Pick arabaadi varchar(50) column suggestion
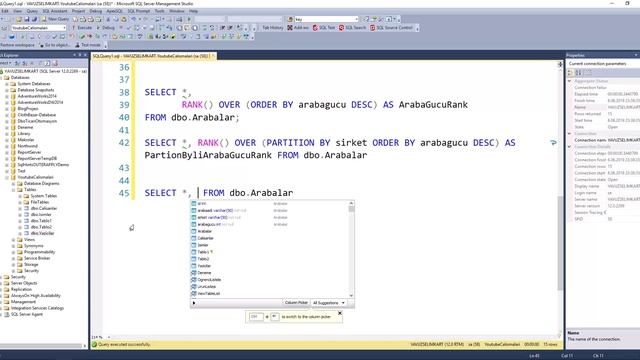 (x=269, y=210)
